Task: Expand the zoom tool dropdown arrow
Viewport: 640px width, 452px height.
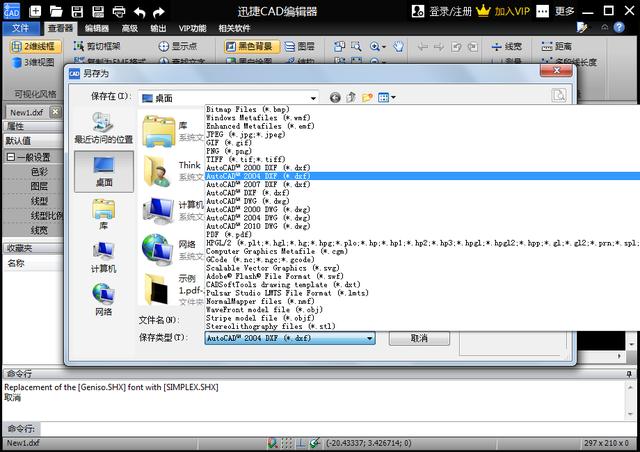Action: tap(384, 47)
